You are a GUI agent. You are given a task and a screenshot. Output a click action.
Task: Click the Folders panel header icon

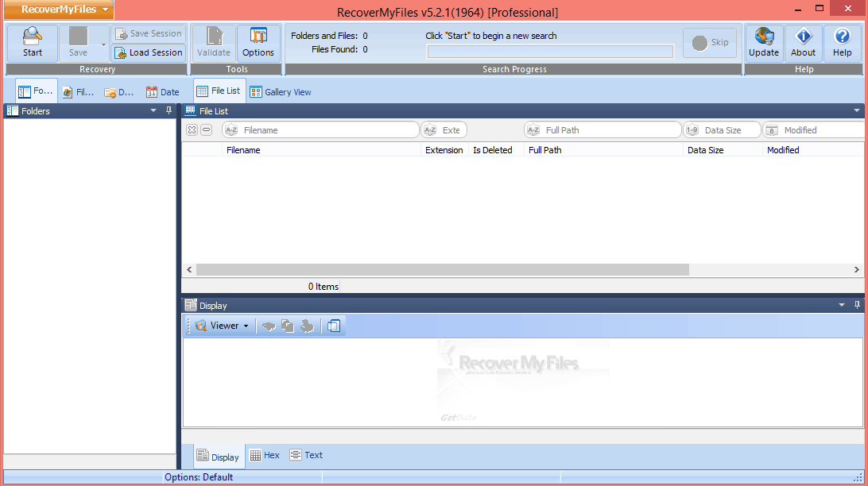12,110
